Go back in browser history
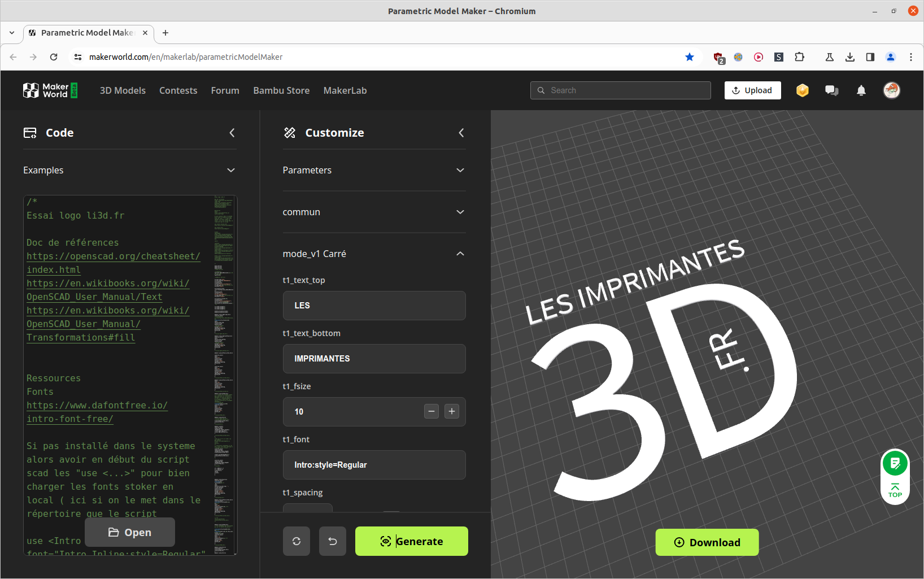Screen dimensions: 924x579 [13, 57]
